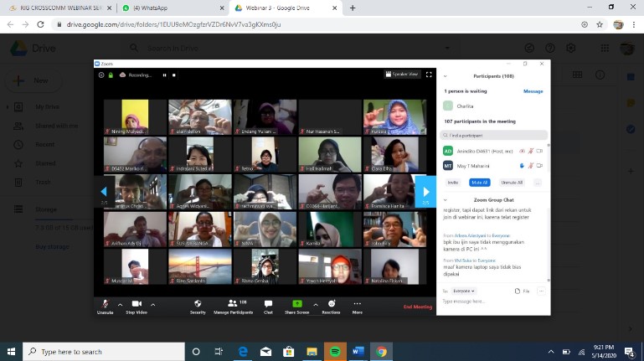Open My Drive in Drive sidebar
This screenshot has height=361, width=644.
[x=48, y=106]
